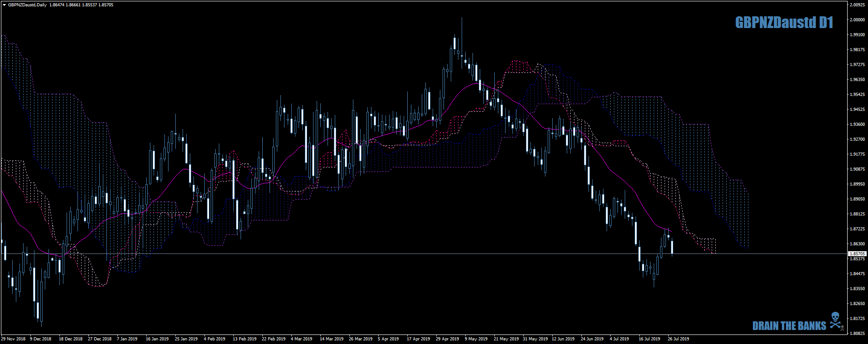The width and height of the screenshot is (868, 344).
Task: Select the high value 1.86661 in header
Action: click(73, 5)
